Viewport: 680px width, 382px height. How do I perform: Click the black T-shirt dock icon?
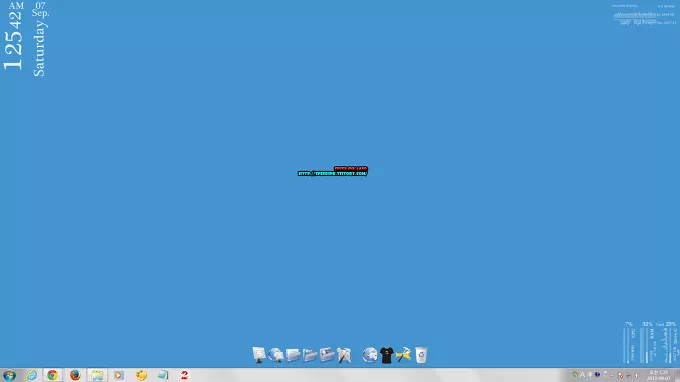pos(386,355)
